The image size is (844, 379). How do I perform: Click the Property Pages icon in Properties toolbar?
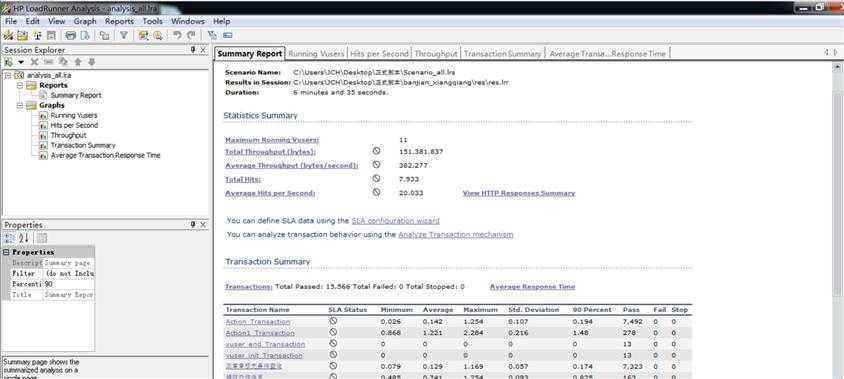pos(42,238)
